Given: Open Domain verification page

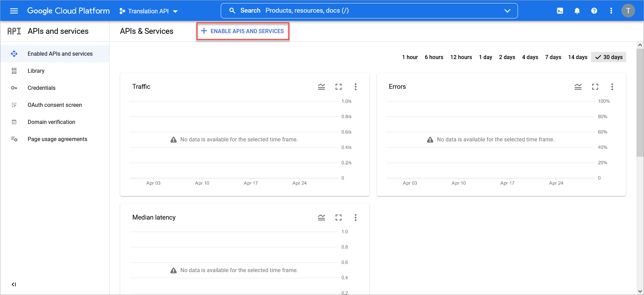Looking at the screenshot, I should coord(55,122).
